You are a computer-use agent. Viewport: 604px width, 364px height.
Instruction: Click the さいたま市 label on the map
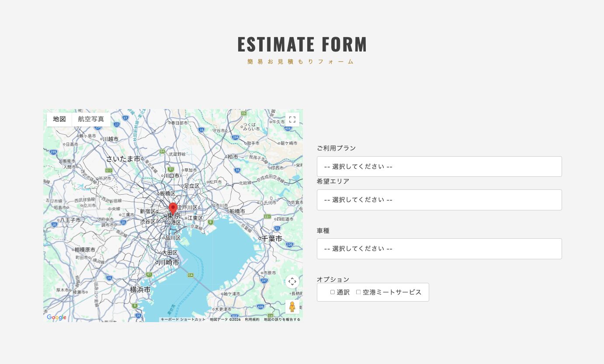pyautogui.click(x=124, y=159)
